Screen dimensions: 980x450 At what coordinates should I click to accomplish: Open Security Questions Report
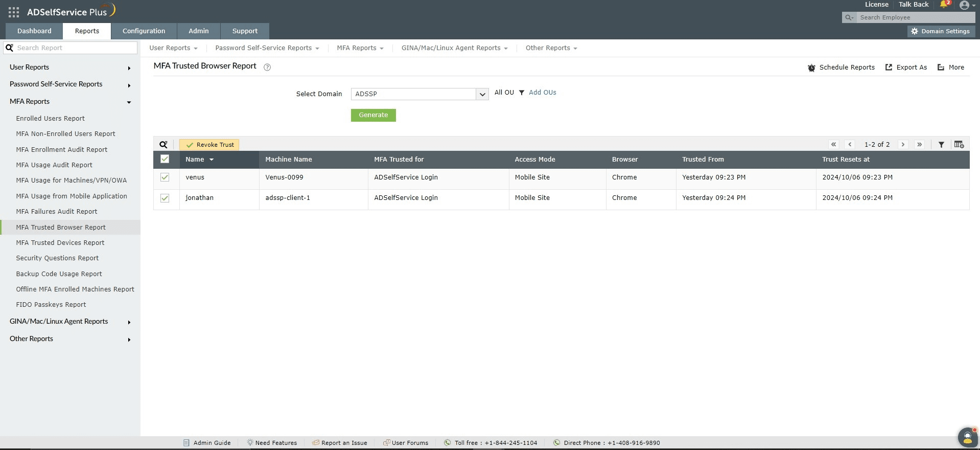pos(57,258)
